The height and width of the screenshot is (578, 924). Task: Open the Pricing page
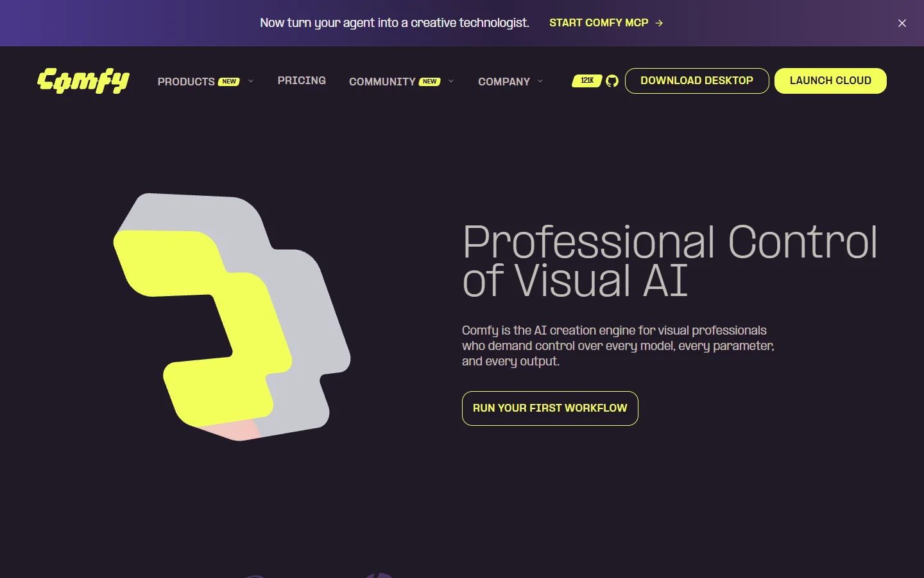[302, 81]
